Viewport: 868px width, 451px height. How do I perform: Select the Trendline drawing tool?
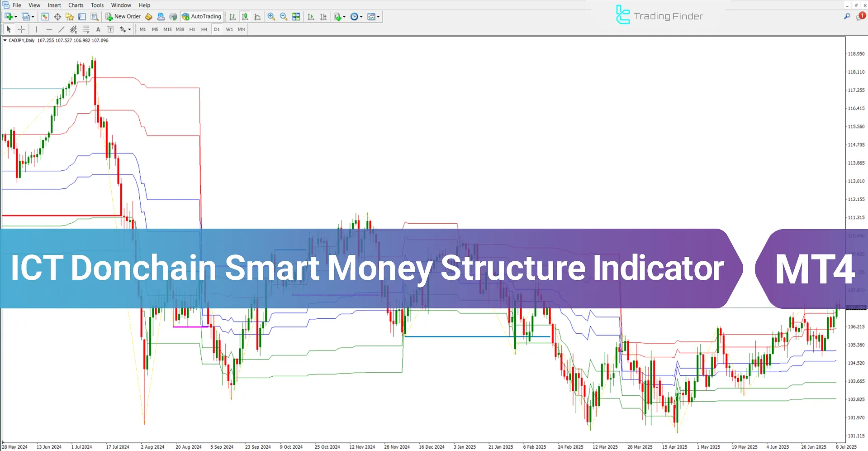[x=61, y=29]
